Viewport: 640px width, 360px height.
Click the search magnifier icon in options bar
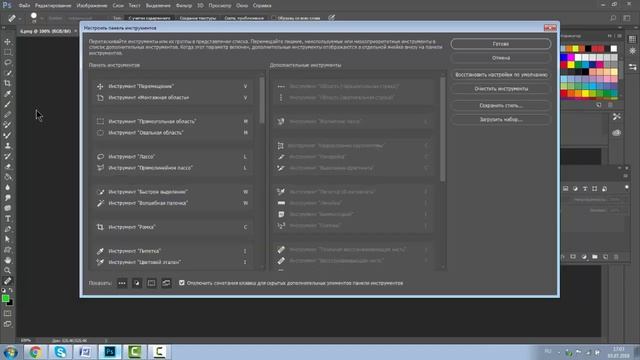[x=613, y=18]
